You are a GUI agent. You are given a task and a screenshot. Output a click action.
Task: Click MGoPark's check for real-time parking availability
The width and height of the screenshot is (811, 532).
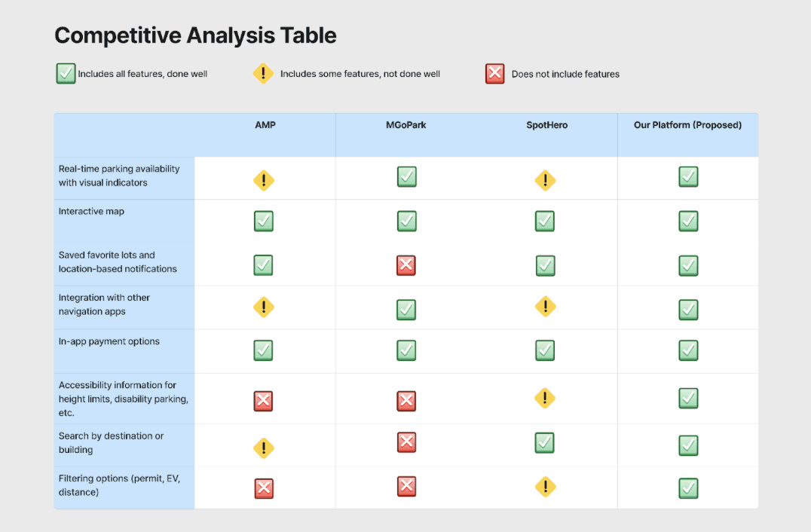coord(407,176)
